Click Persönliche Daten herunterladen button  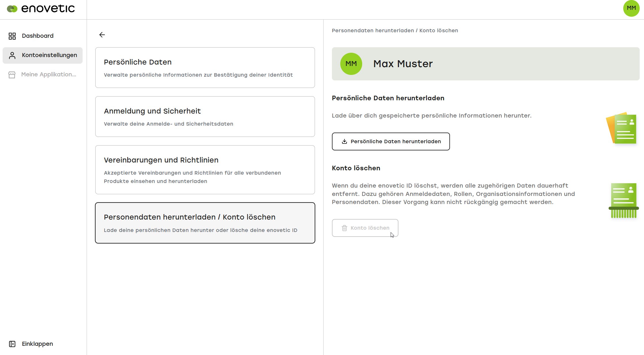tap(391, 141)
